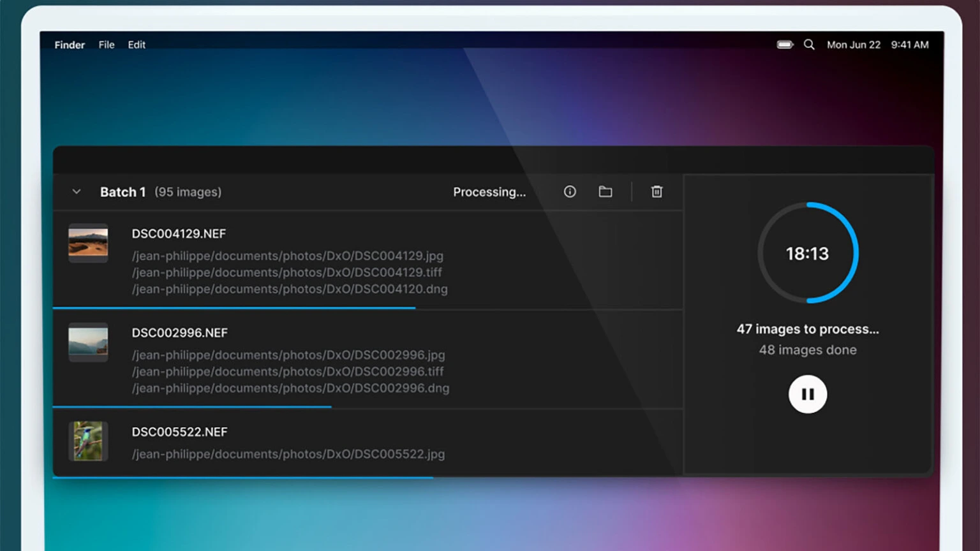Collapse Batch 1 using the chevron
Image resolution: width=980 pixels, height=551 pixels.
(x=77, y=192)
